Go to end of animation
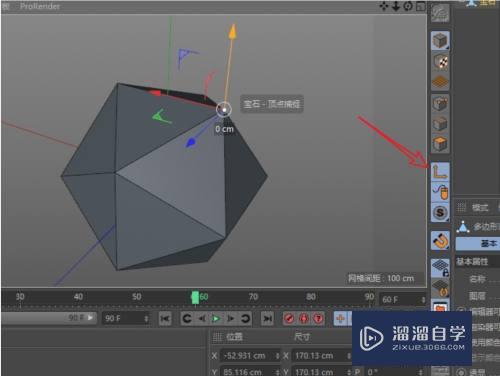Screen dimensions: 500x376 point(268,319)
